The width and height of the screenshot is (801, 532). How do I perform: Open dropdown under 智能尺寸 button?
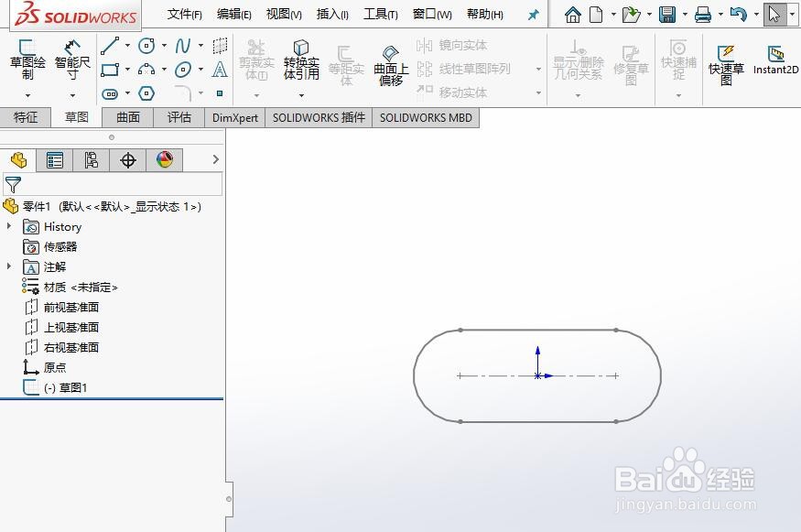(72, 95)
